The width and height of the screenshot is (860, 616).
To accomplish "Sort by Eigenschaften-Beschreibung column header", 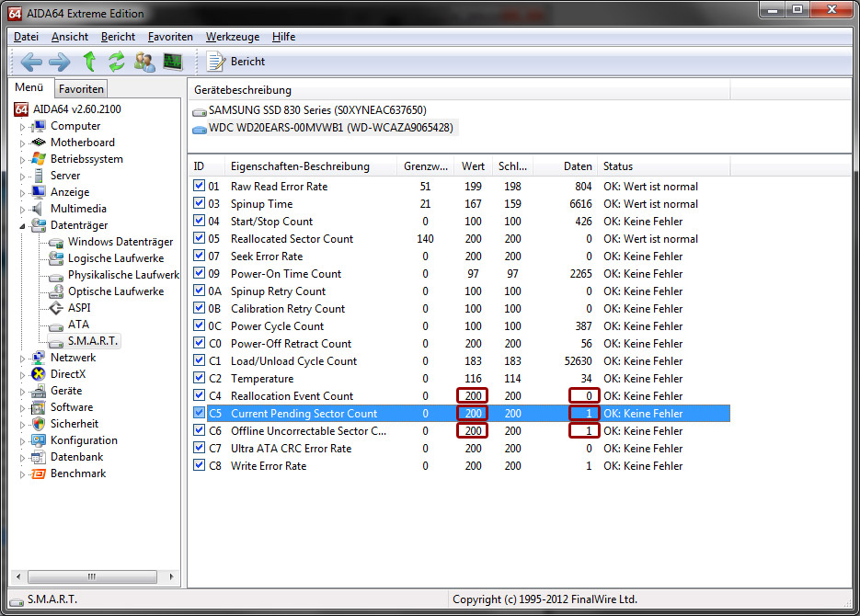I will (x=311, y=166).
